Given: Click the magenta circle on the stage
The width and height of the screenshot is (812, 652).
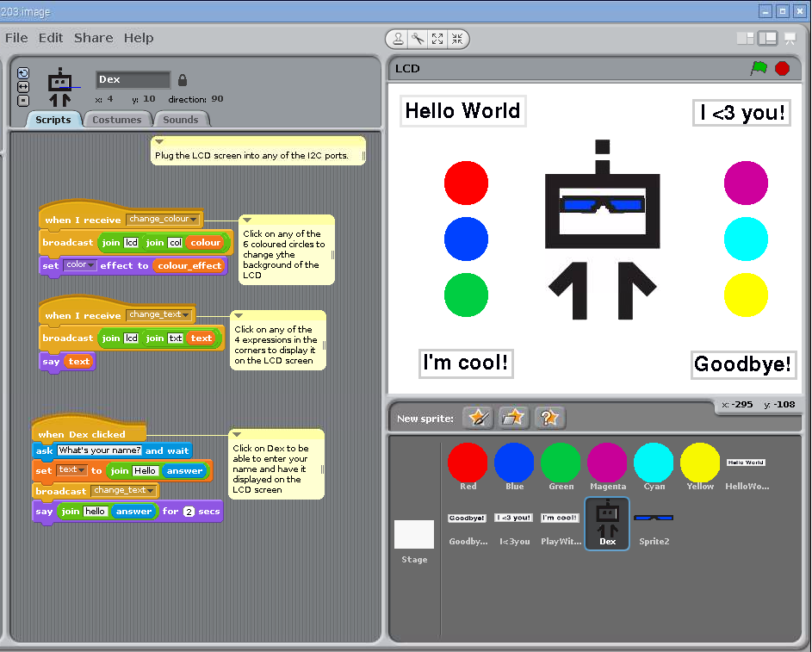Looking at the screenshot, I should point(745,183).
